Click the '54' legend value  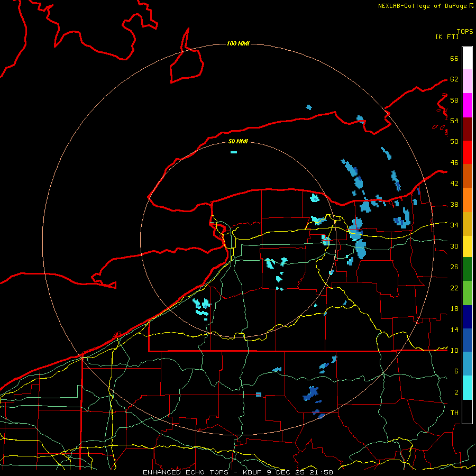(x=454, y=121)
